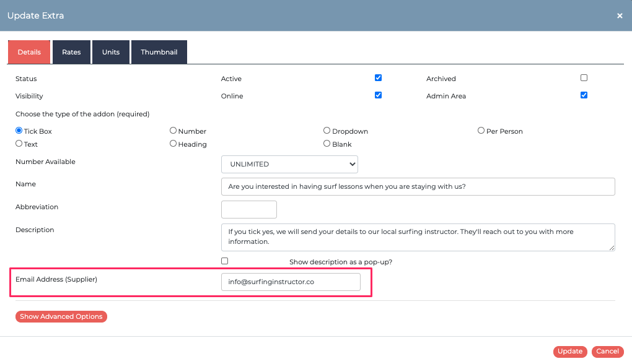The height and width of the screenshot is (364, 632).
Task: Enable Show description as a pop-up
Action: point(224,261)
